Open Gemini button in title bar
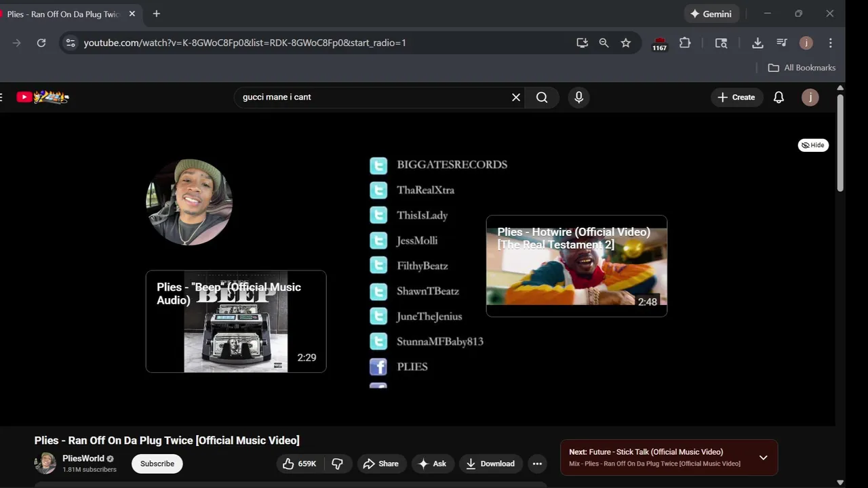This screenshot has height=488, width=868. pyautogui.click(x=711, y=14)
